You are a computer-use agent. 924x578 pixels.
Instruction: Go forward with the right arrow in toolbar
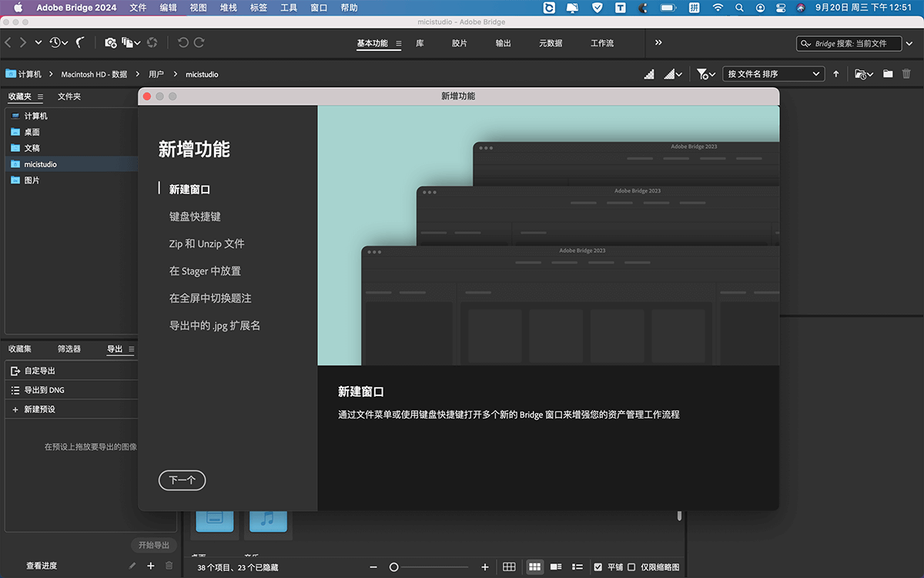click(x=23, y=43)
